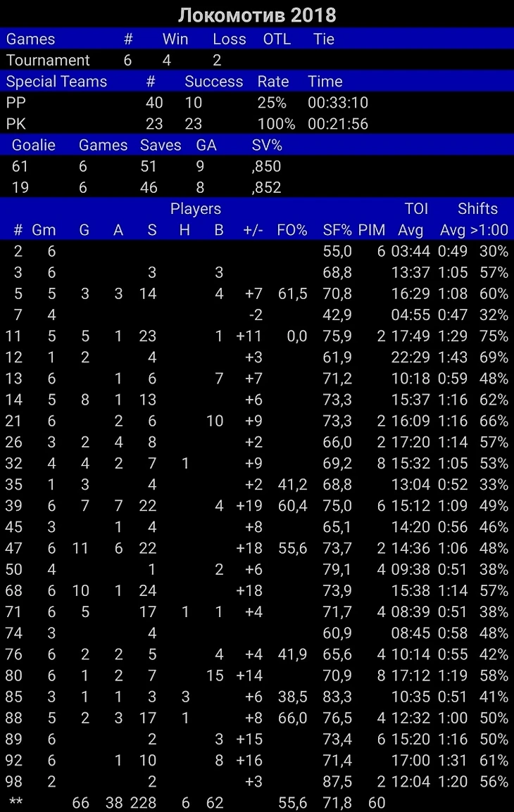The width and height of the screenshot is (514, 812).
Task: Select the PIM column header
Action: pos(372,230)
